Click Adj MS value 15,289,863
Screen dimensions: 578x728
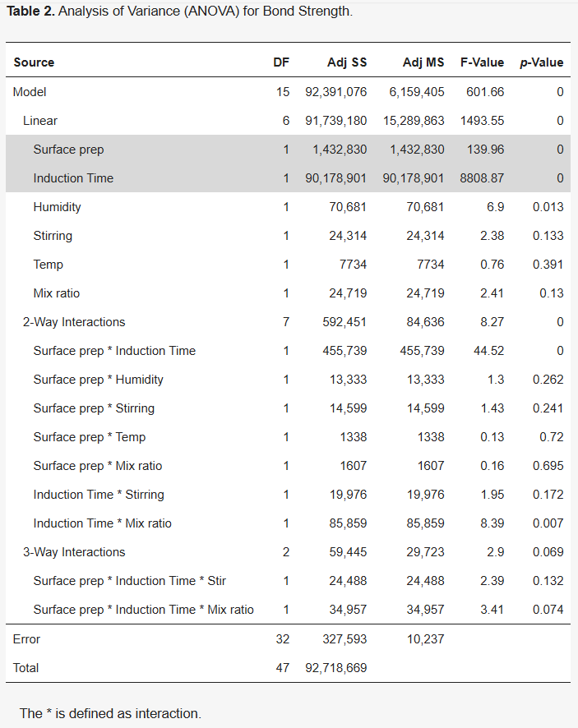[414, 121]
